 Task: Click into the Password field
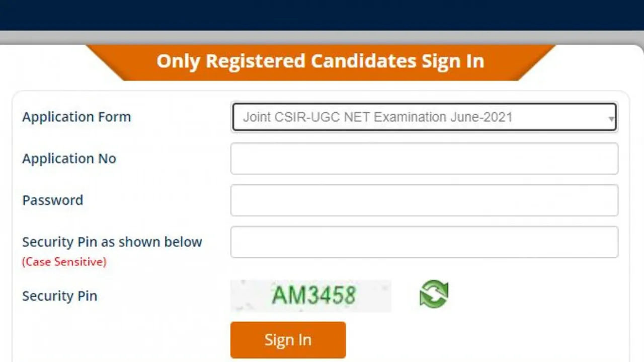(424, 200)
